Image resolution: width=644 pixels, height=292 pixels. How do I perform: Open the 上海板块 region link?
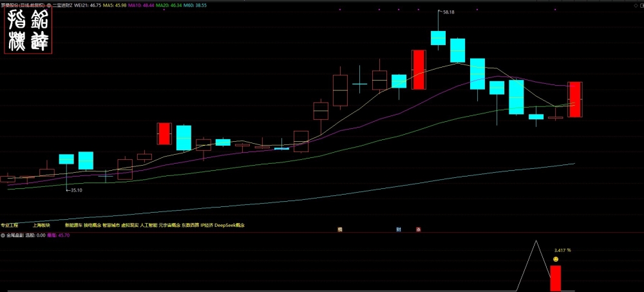click(41, 226)
